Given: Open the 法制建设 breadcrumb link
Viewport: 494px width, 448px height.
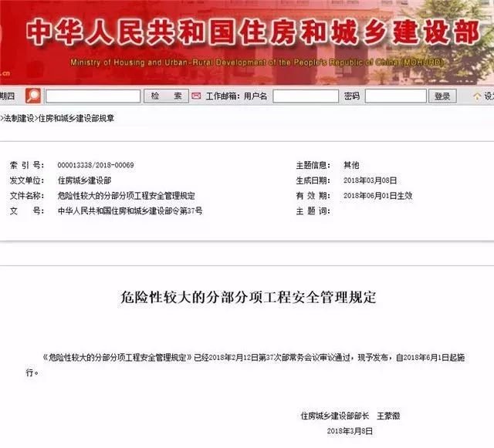Looking at the screenshot, I should (19, 119).
